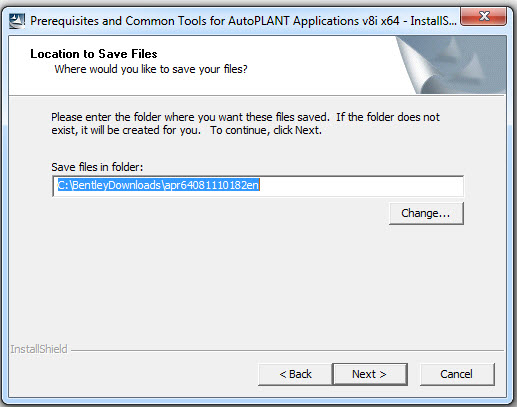Click the page curl banner graphic
517x407 pixels.
point(452,65)
